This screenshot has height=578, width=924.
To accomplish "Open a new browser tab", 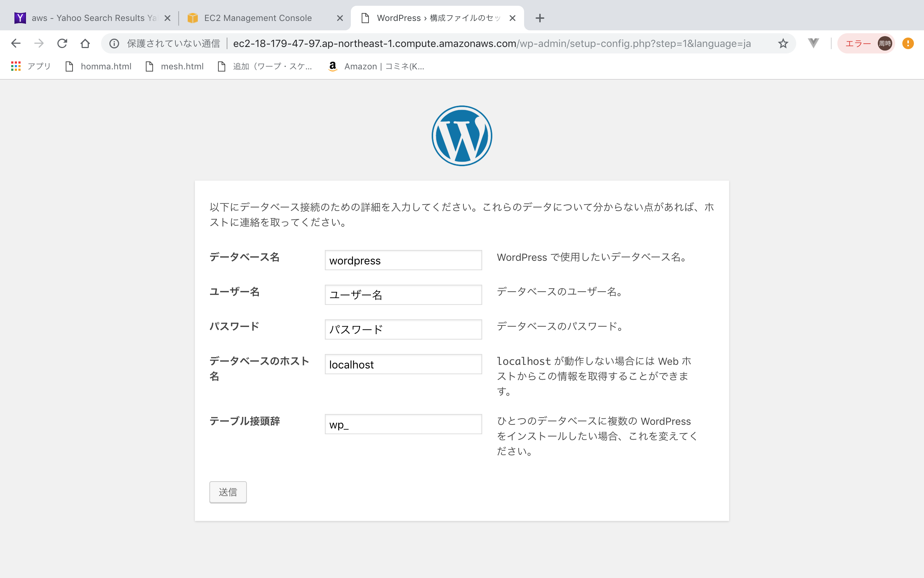I will (x=540, y=18).
